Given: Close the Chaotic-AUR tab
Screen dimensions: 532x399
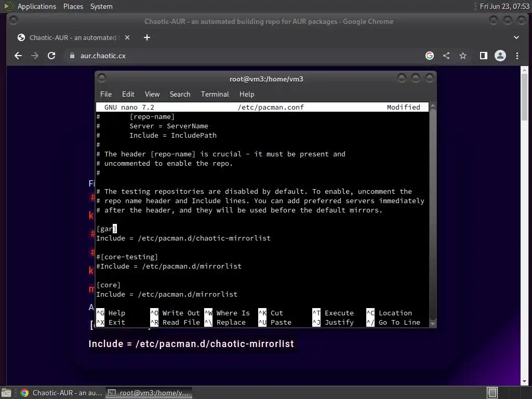Looking at the screenshot, I should coord(127,37).
